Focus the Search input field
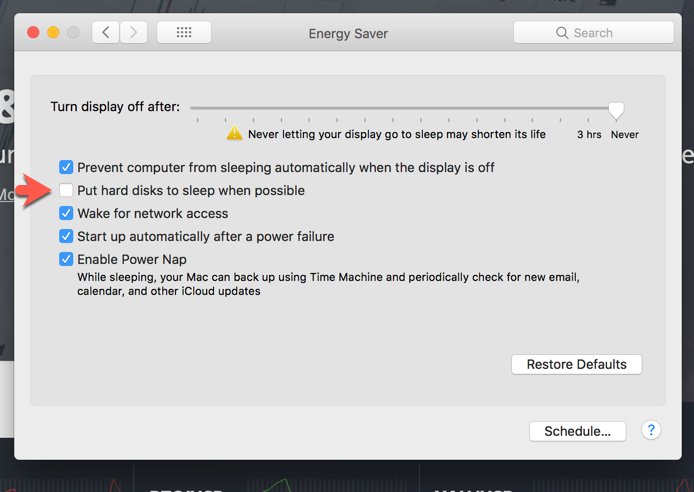Image resolution: width=694 pixels, height=492 pixels. (x=594, y=33)
